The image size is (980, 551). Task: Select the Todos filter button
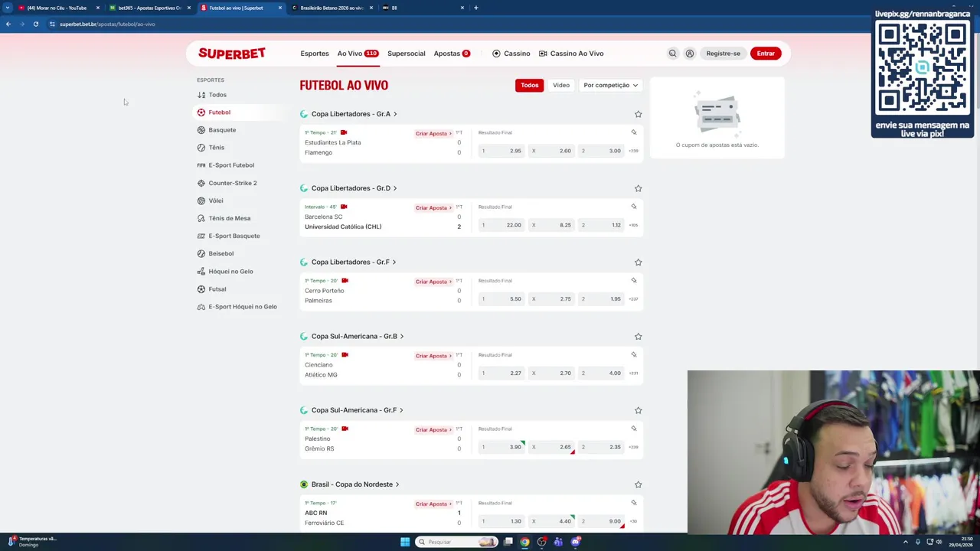point(530,85)
